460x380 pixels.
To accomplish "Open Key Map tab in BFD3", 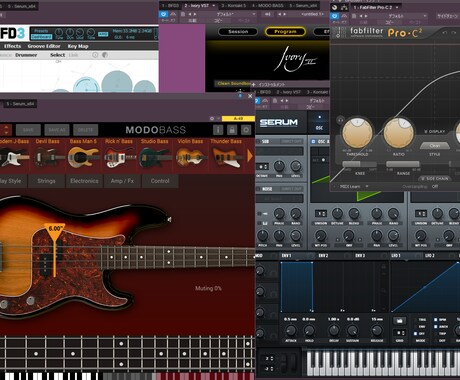I will pyautogui.click(x=78, y=46).
